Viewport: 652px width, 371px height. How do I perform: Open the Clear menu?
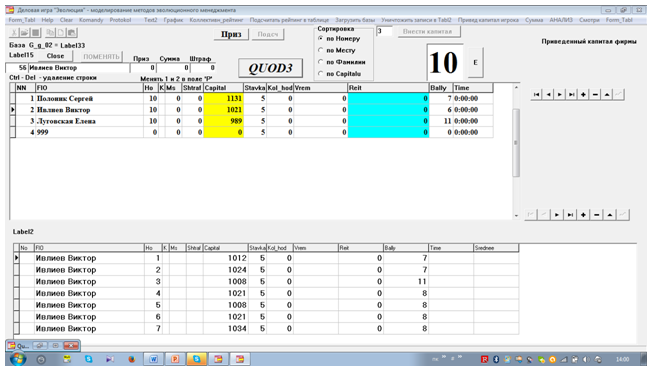coord(66,20)
